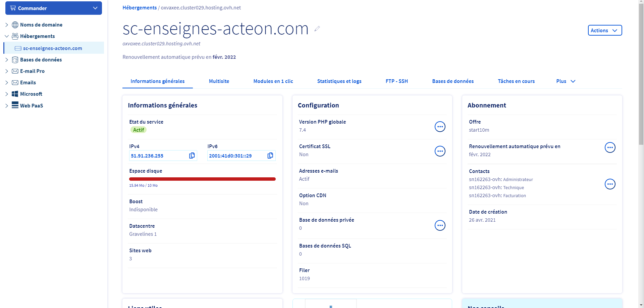Expand the Bases de données sidebar section
The image size is (644, 308).
(7, 60)
